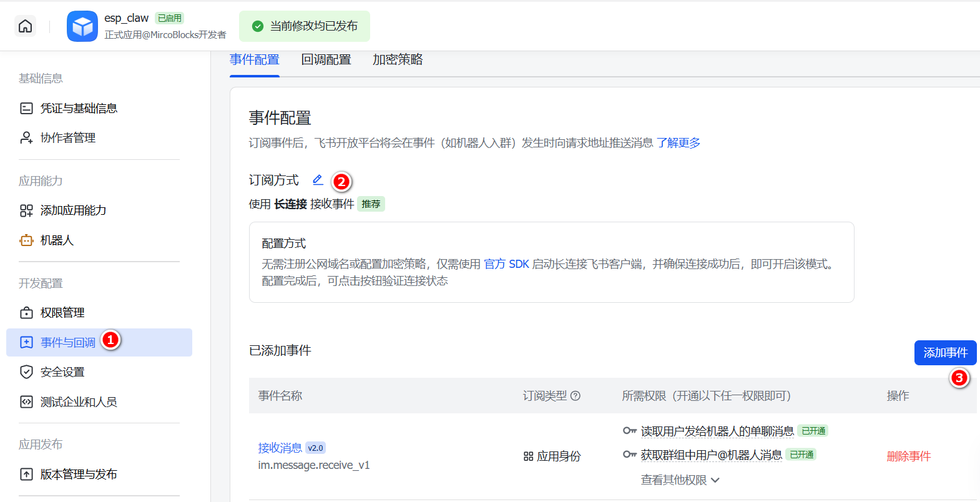Screen dimensions: 980x502
Task: Click the 事件名称 column header
Action: tap(280, 395)
